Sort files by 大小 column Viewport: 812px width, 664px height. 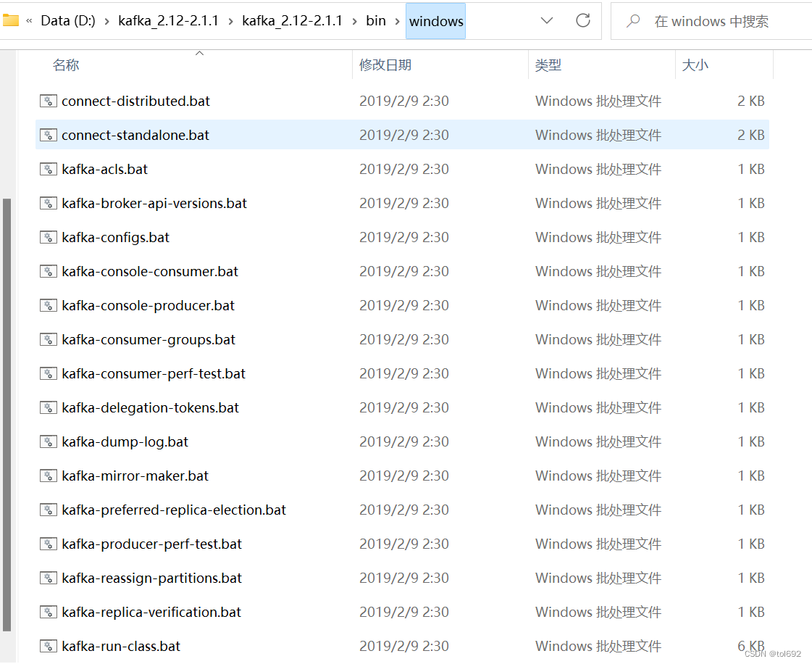pyautogui.click(x=695, y=65)
